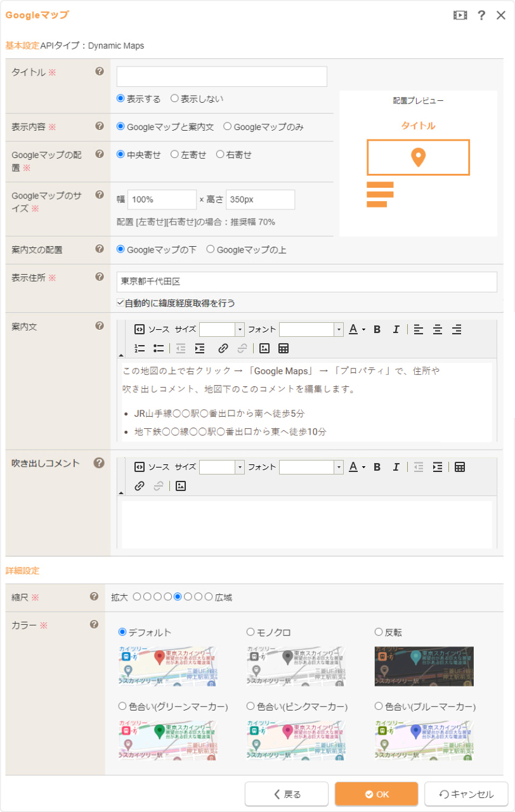Switch 案内文 editor to ソース view
Viewport: 515px width, 812px height.
pyautogui.click(x=152, y=329)
